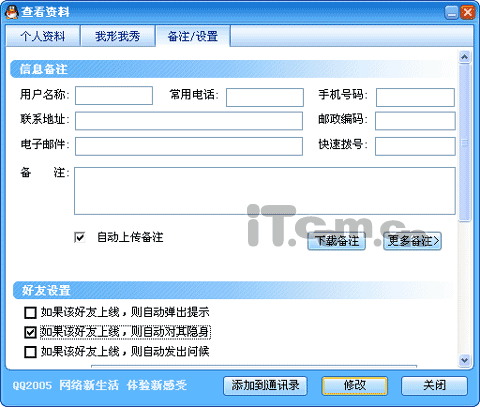Click the 下载备注 button
The height and width of the screenshot is (407, 480).
(337, 241)
